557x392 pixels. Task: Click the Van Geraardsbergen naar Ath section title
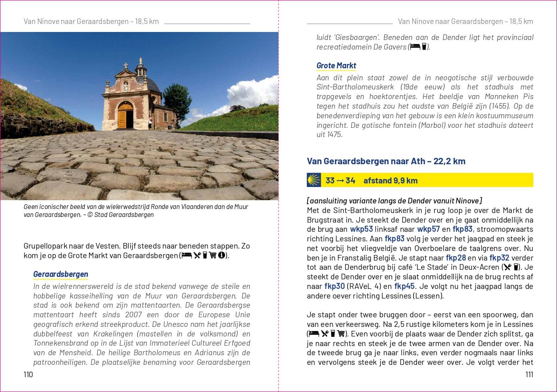pyautogui.click(x=386, y=161)
